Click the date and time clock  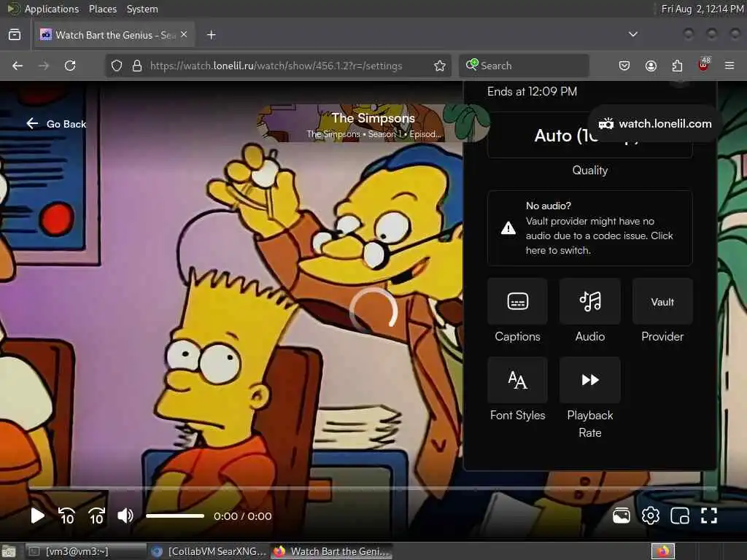tap(703, 9)
